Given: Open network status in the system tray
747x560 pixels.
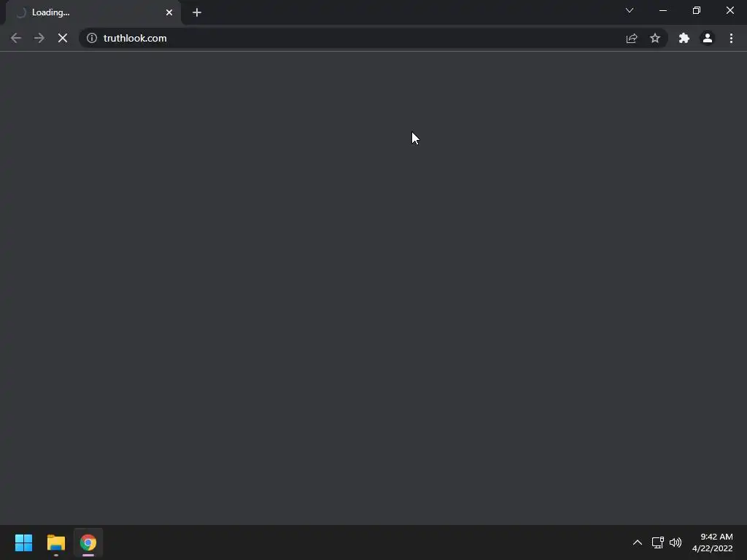Looking at the screenshot, I should (658, 542).
